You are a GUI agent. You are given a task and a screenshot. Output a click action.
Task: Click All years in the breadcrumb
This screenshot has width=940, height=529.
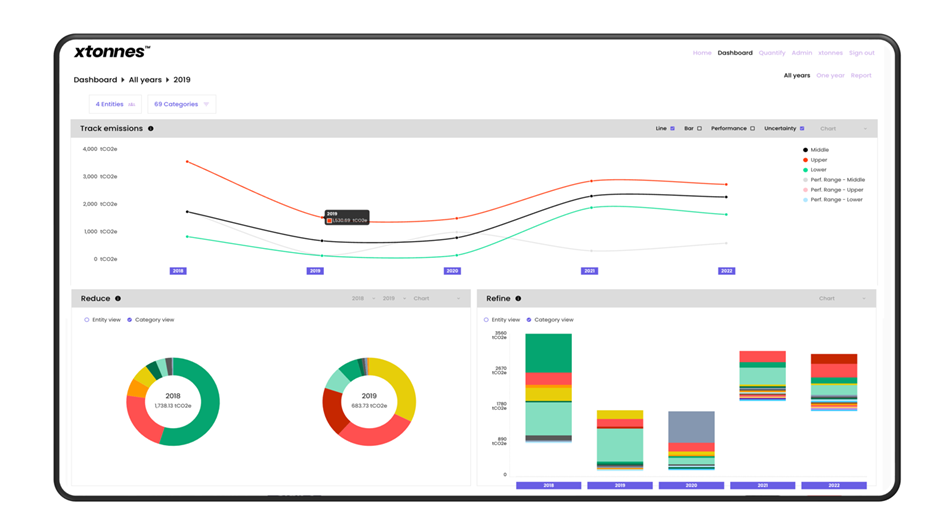(145, 80)
